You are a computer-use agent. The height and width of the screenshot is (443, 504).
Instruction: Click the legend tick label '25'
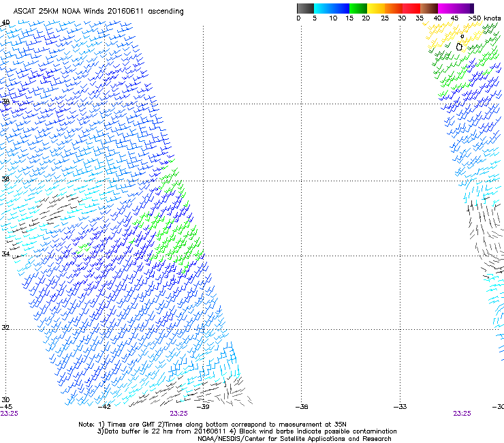click(x=385, y=18)
